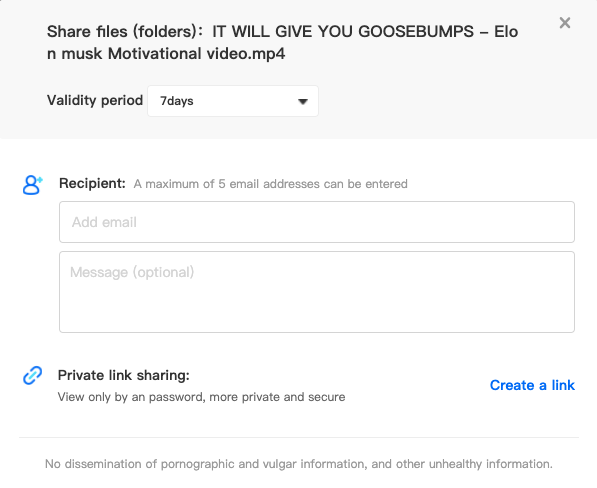Create a private sharing link
This screenshot has width=597, height=488.
pyautogui.click(x=532, y=385)
